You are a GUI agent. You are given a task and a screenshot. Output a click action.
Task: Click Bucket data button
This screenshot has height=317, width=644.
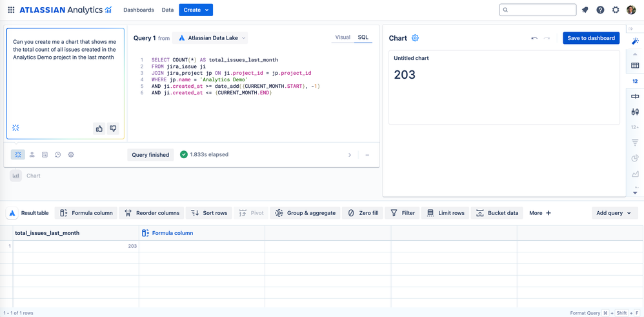pos(497,213)
